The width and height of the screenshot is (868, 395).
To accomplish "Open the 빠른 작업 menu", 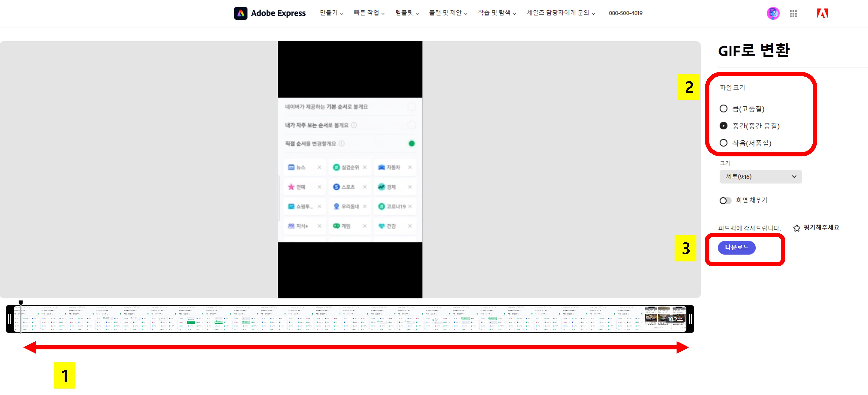I will [369, 13].
